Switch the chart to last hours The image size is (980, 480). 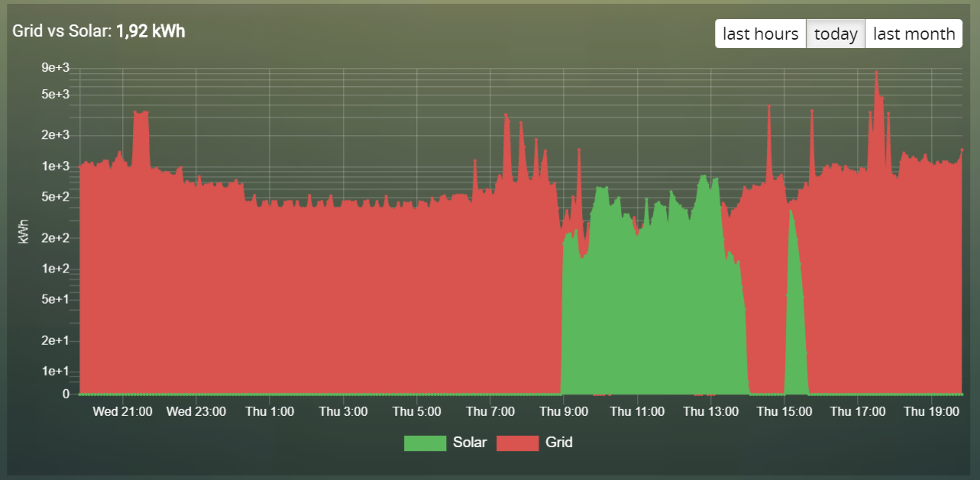(x=761, y=34)
